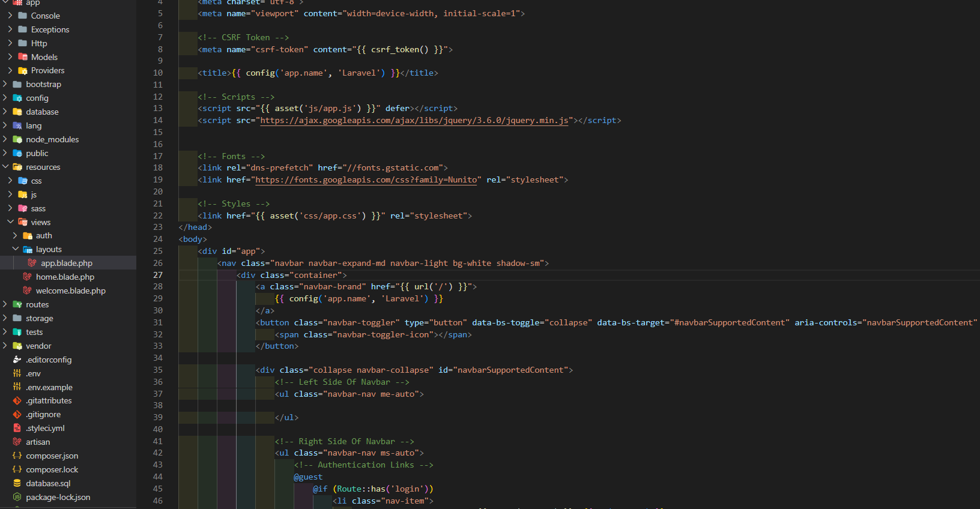Viewport: 980px width, 509px height.
Task: Click the Laravel icon of app.blade.php
Action: pos(32,263)
